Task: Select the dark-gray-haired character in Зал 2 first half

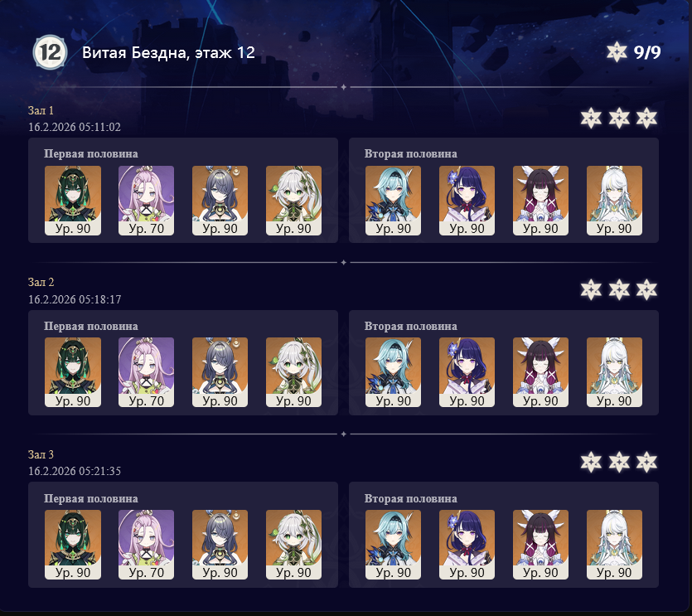Action: pos(220,372)
